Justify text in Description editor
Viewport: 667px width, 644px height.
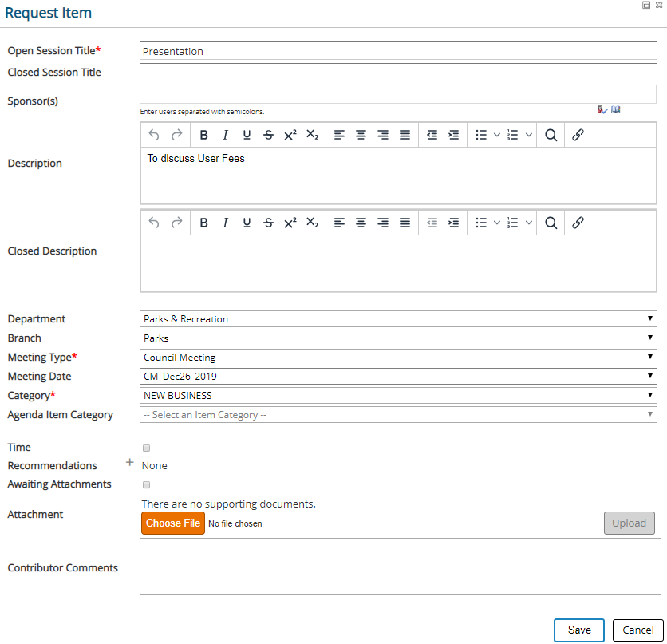point(405,136)
